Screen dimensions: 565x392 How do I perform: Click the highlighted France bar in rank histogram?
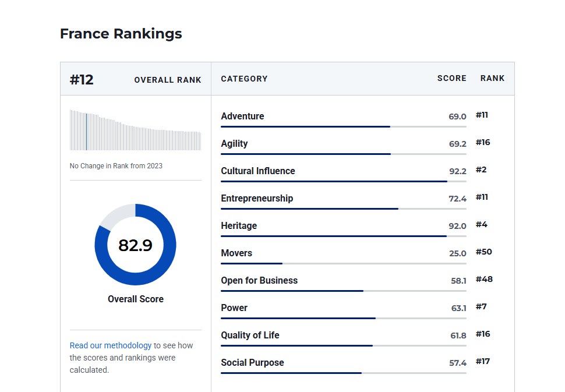click(x=87, y=132)
